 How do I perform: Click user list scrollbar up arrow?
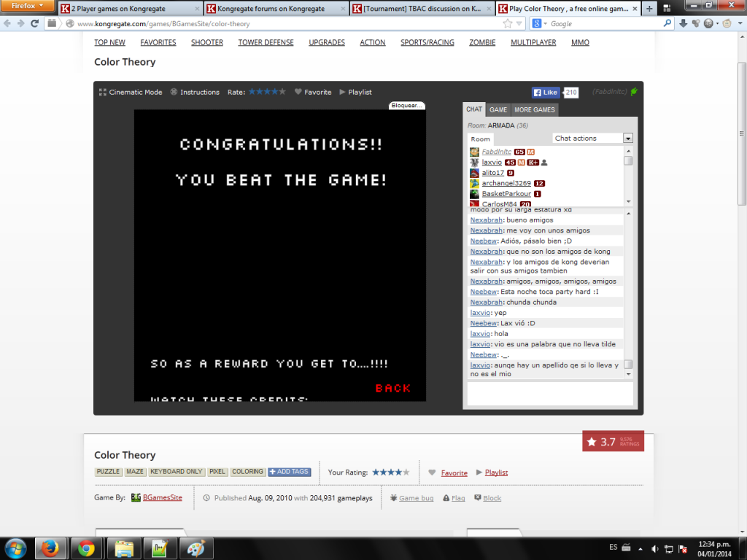(x=628, y=151)
